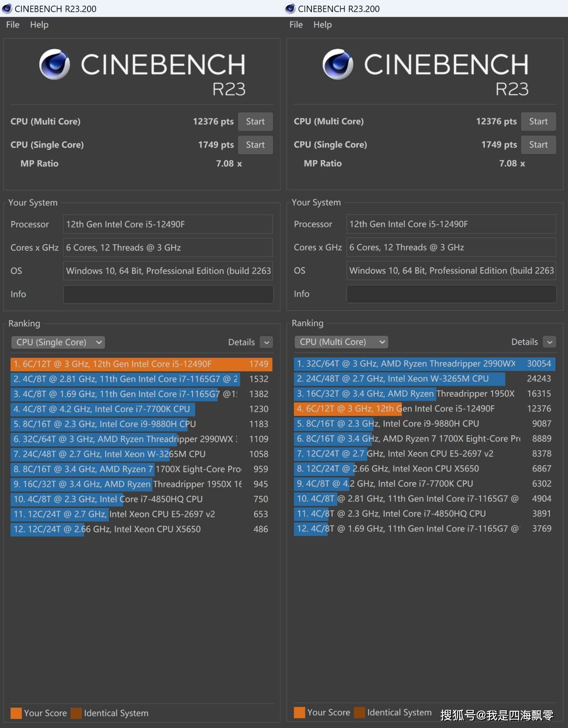
Task: Select Ryzen 7 1700X row scoring 8889
Action: 425,439
